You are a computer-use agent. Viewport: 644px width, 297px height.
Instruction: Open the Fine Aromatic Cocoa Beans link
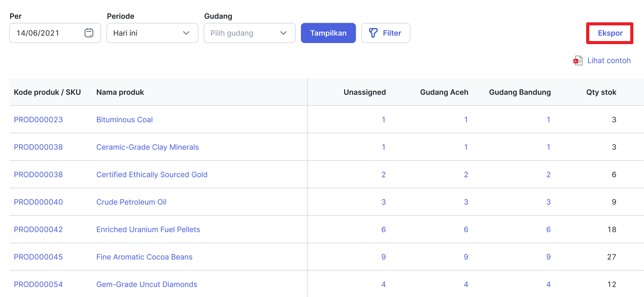coord(145,257)
